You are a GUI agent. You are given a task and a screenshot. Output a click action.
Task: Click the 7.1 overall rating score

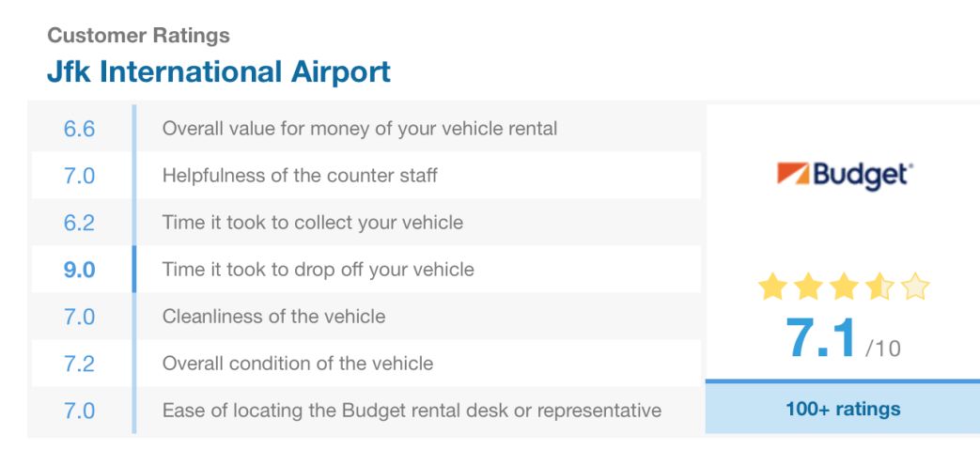[x=824, y=339]
